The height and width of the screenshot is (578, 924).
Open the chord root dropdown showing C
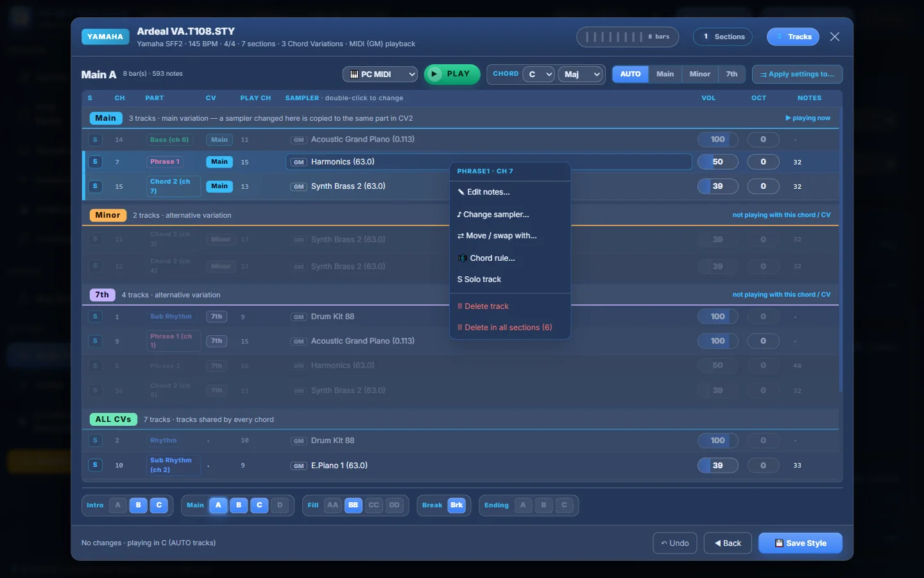coord(538,74)
